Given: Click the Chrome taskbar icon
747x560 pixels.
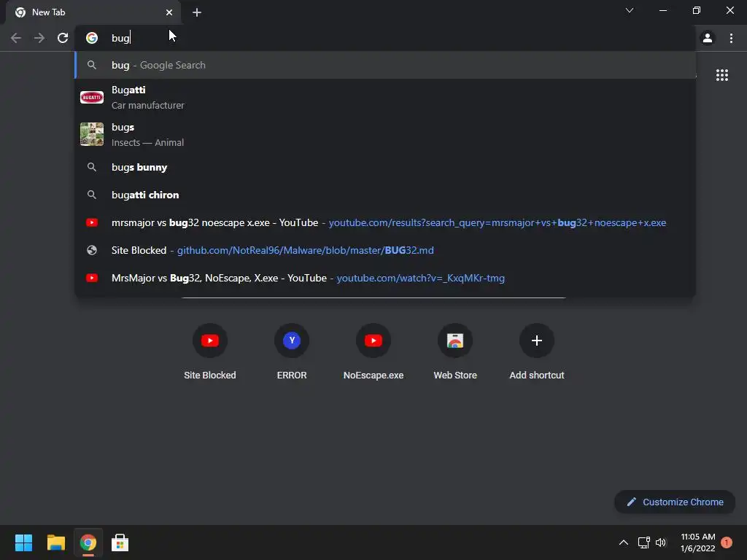Looking at the screenshot, I should click(88, 542).
